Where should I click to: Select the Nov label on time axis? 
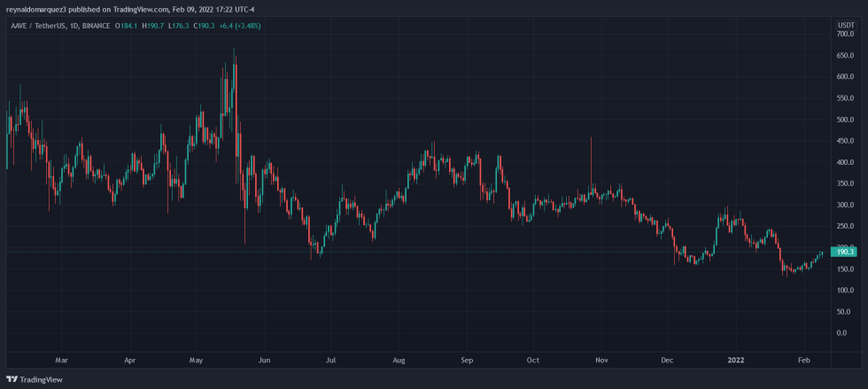coord(601,361)
